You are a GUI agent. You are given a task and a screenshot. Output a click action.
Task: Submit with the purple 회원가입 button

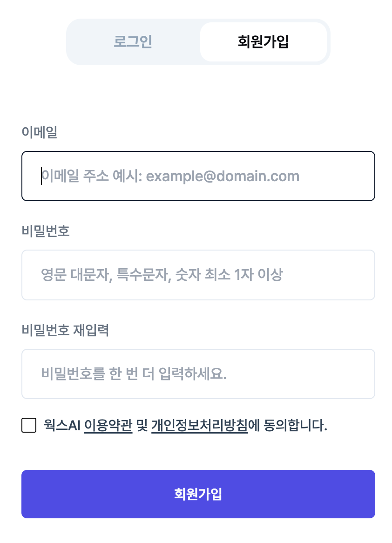click(198, 494)
